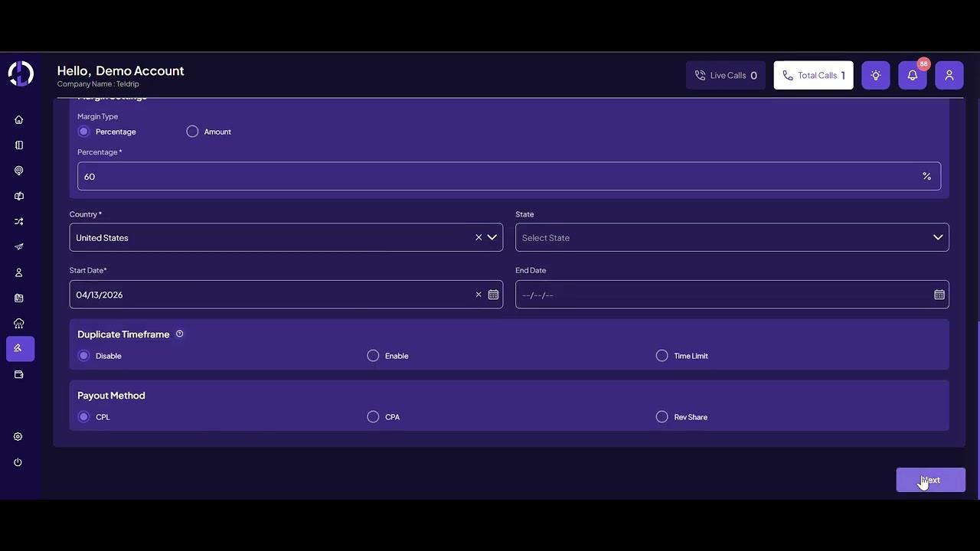The image size is (980, 551).
Task: Click the Next button
Action: tap(930, 480)
